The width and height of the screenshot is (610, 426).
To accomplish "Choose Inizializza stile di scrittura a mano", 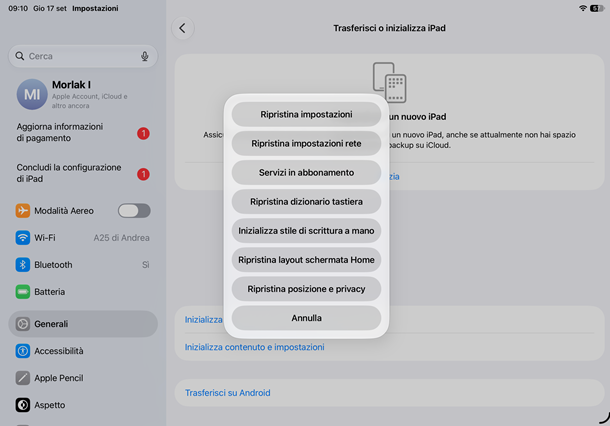I will coord(306,231).
